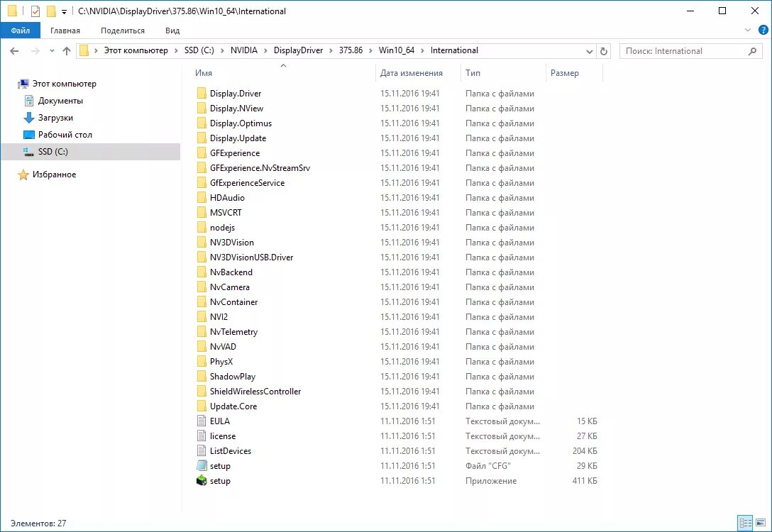The width and height of the screenshot is (772, 532).
Task: Select the nodejs folder icon
Action: [202, 228]
